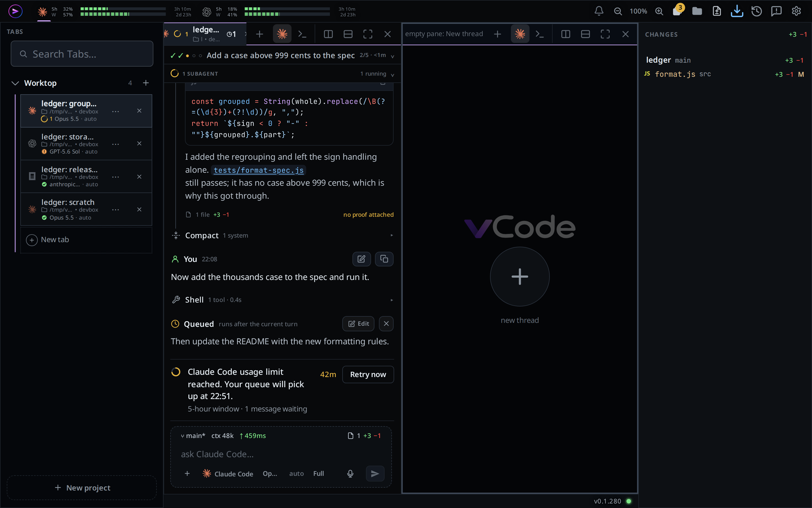The width and height of the screenshot is (812, 508).
Task: Select the ledger: scratch tab
Action: click(86, 210)
